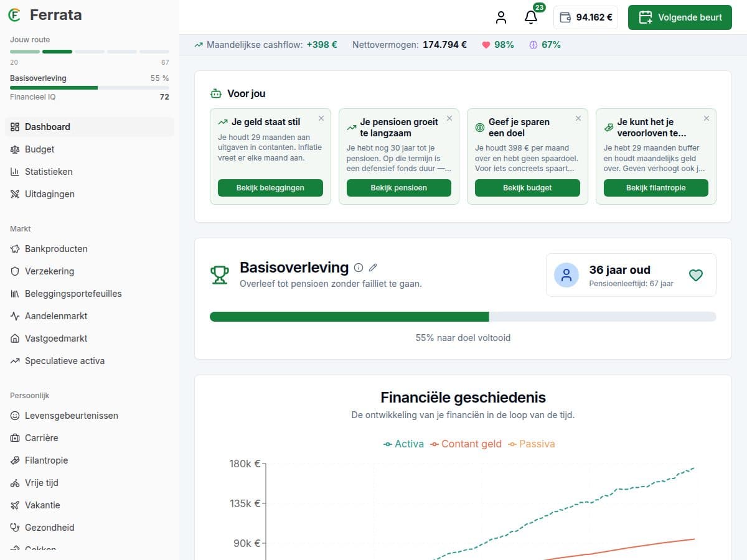The height and width of the screenshot is (560, 747).
Task: Dismiss the Je geld staat stil card
Action: tap(321, 118)
